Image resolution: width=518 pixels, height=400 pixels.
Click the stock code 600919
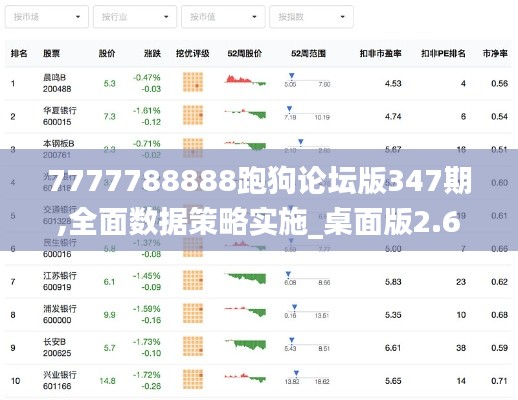click(x=57, y=287)
